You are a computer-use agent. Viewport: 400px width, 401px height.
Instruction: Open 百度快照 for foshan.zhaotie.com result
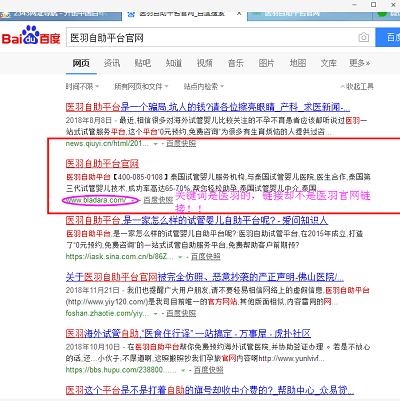181,313
